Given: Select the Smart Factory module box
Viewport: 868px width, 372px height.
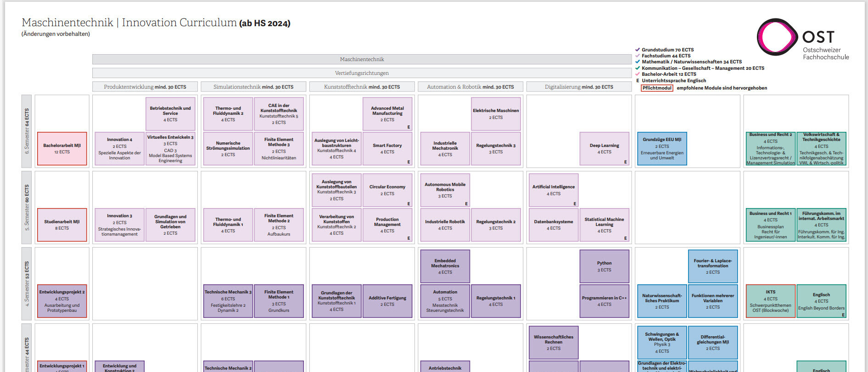Looking at the screenshot, I should tap(387, 149).
